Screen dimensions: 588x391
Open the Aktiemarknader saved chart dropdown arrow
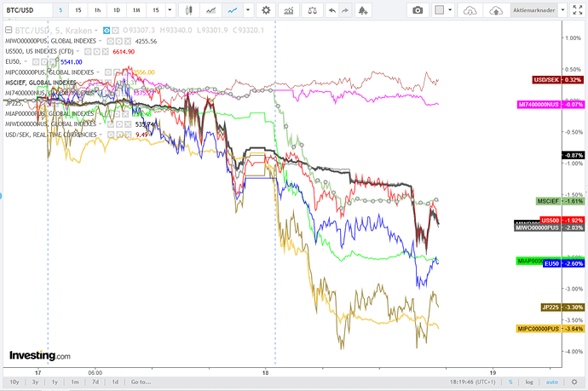click(x=562, y=10)
